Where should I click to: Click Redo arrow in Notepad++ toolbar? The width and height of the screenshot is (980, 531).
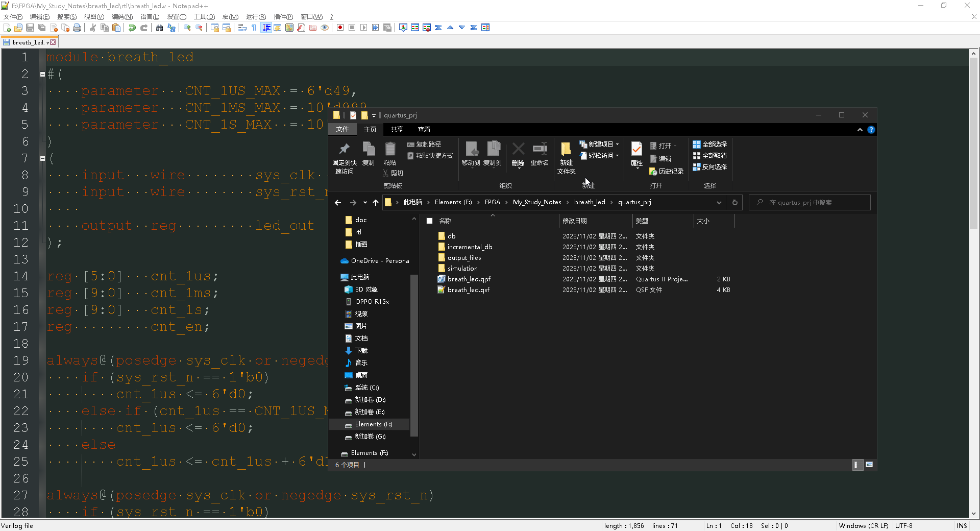[144, 28]
